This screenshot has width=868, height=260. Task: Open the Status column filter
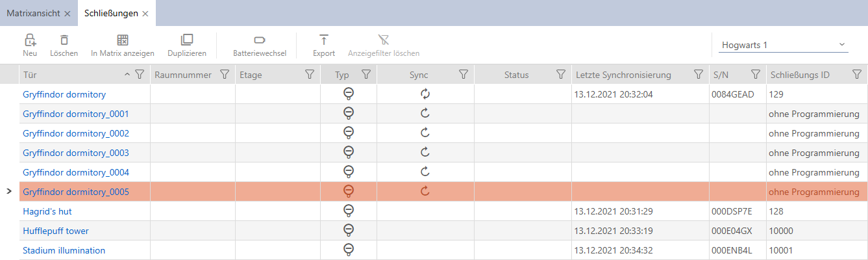click(561, 75)
